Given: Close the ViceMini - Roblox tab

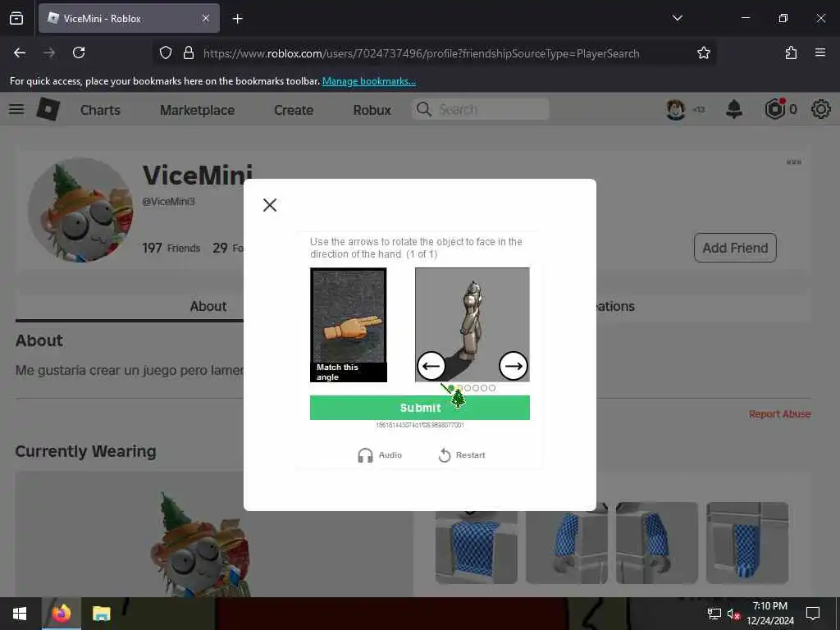Looking at the screenshot, I should [x=206, y=18].
